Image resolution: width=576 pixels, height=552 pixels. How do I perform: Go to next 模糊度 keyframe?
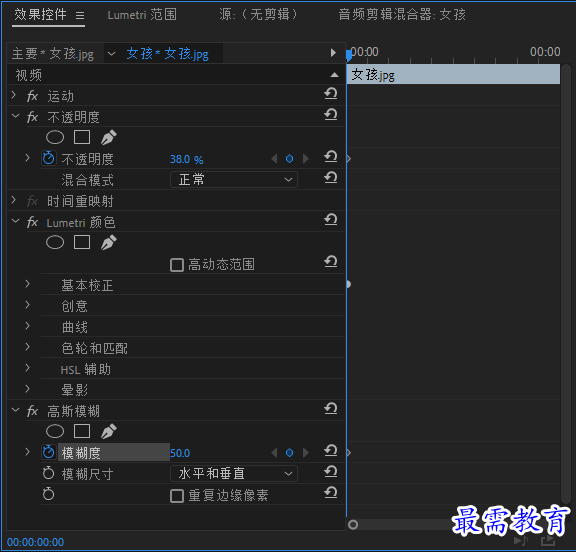[306, 452]
